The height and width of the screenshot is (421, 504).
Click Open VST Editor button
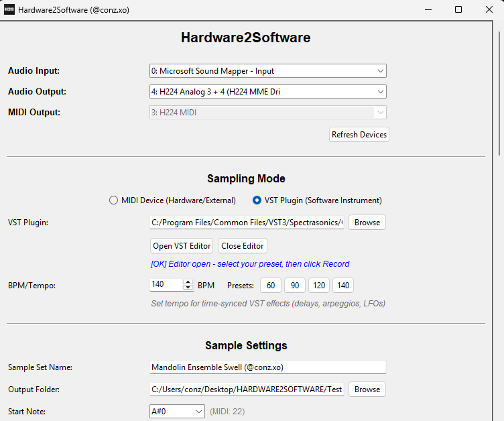click(182, 246)
